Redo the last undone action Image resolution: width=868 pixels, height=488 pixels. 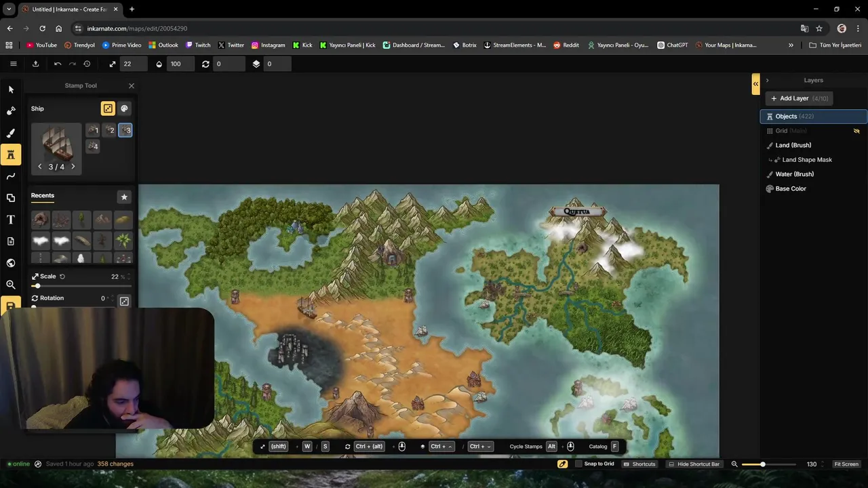[x=73, y=64]
